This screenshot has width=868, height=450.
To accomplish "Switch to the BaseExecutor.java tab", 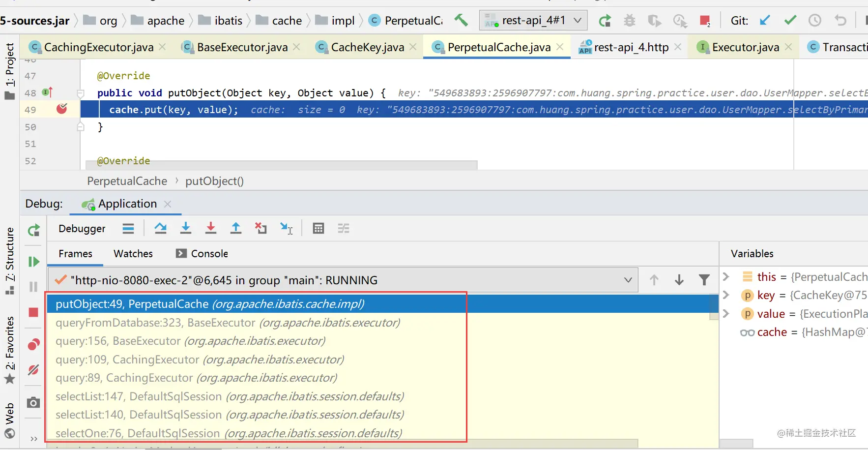I will (242, 47).
